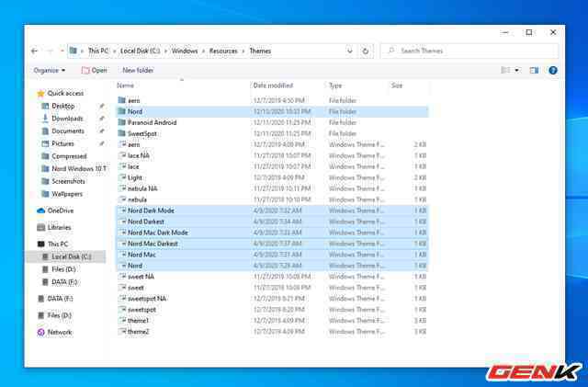The height and width of the screenshot is (387, 588).
Task: Click the New folder button
Action: (138, 70)
